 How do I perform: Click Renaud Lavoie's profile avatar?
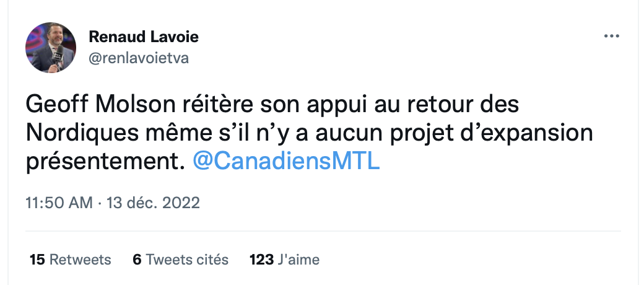51,48
